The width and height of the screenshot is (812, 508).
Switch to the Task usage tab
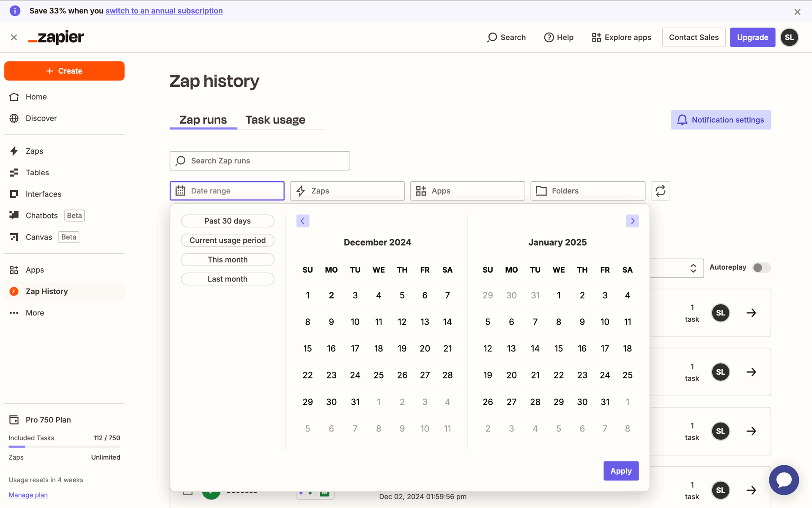(x=275, y=120)
